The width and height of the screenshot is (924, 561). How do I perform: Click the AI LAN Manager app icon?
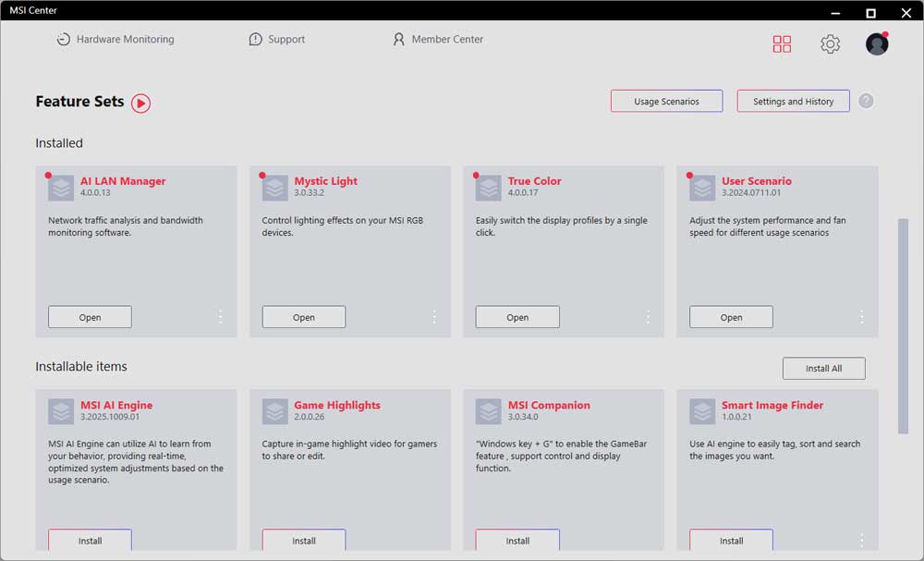pos(61,188)
